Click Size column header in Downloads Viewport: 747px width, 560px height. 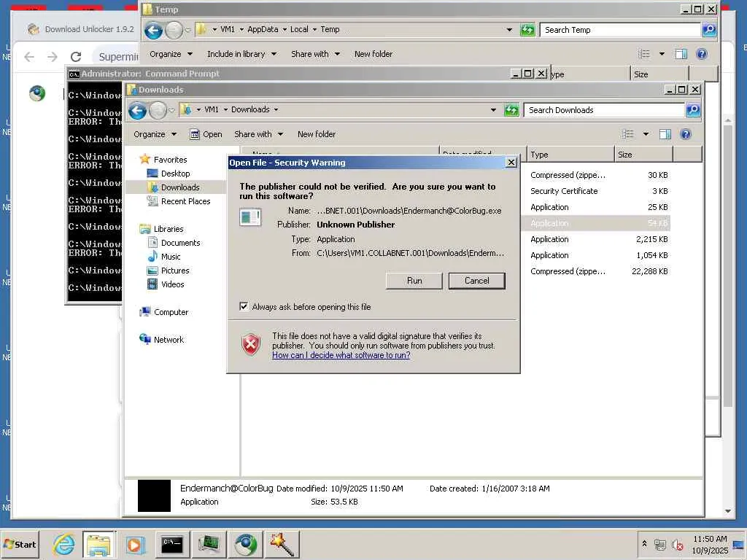(643, 155)
